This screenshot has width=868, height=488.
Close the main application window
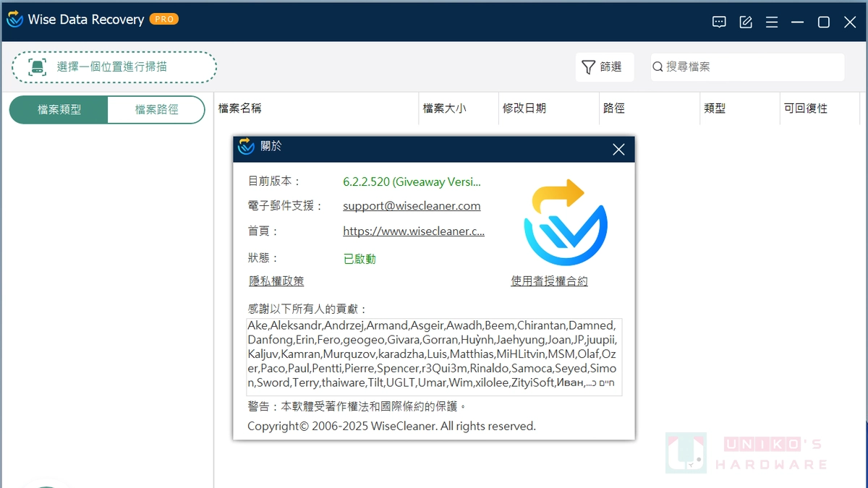[x=850, y=22]
